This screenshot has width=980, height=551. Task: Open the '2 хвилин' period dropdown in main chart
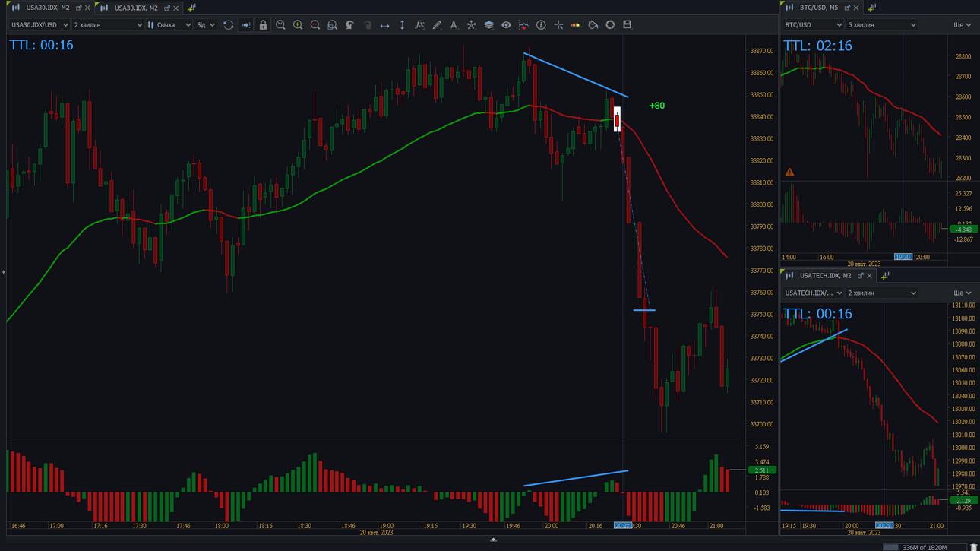tap(108, 25)
